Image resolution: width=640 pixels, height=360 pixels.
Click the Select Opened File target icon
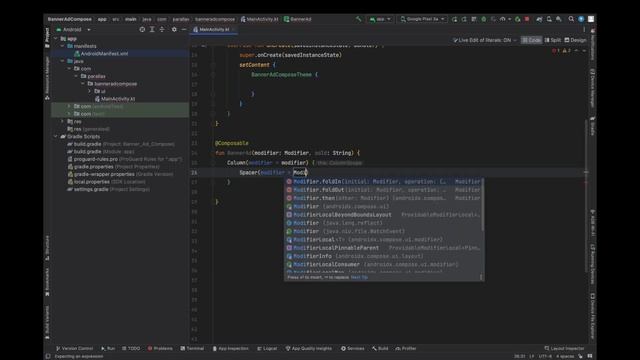142,29
